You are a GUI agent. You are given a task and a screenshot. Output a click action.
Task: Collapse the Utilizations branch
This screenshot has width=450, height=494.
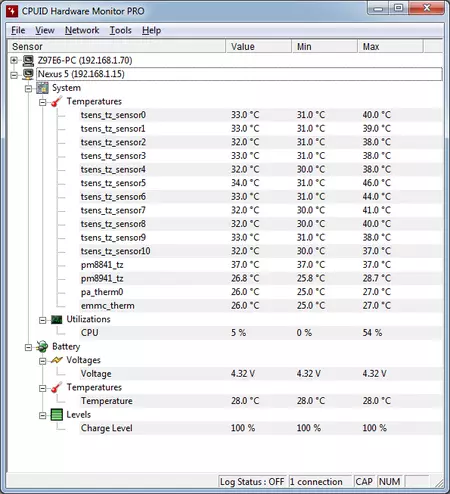[x=42, y=320]
